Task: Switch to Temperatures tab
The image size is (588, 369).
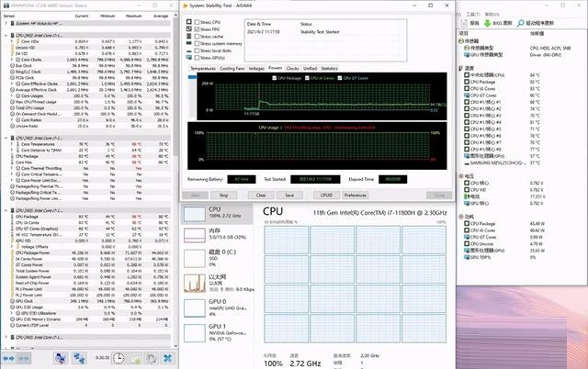Action: (x=203, y=68)
